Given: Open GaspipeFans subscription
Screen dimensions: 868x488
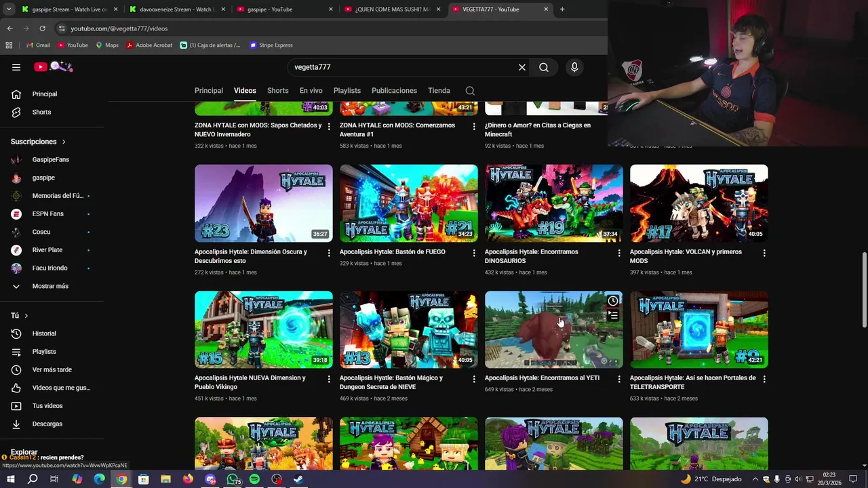Looking at the screenshot, I should click(52, 159).
